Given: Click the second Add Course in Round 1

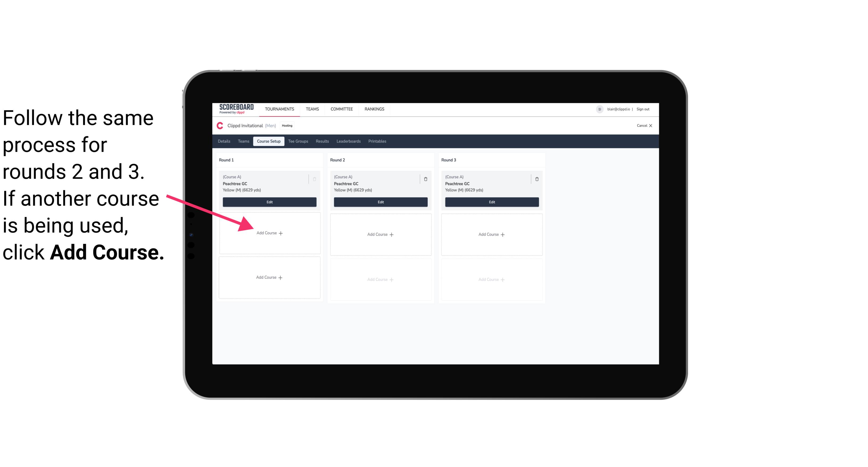Looking at the screenshot, I should [268, 277].
